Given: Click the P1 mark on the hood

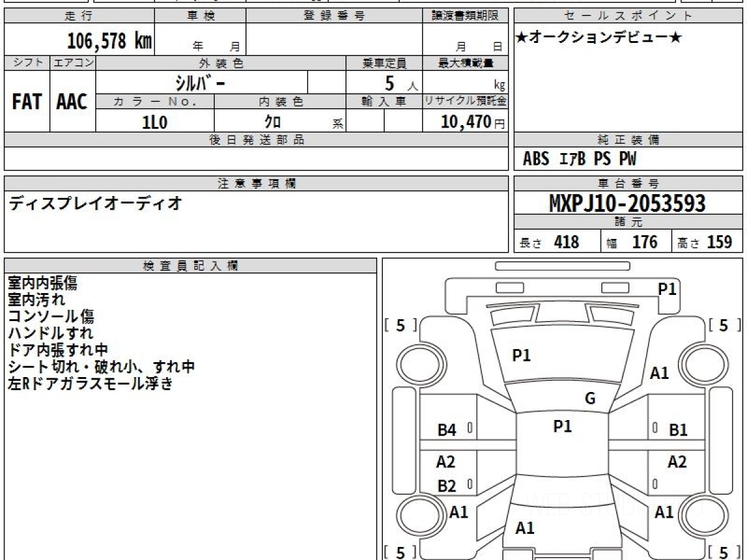Looking at the screenshot, I should [x=521, y=355].
